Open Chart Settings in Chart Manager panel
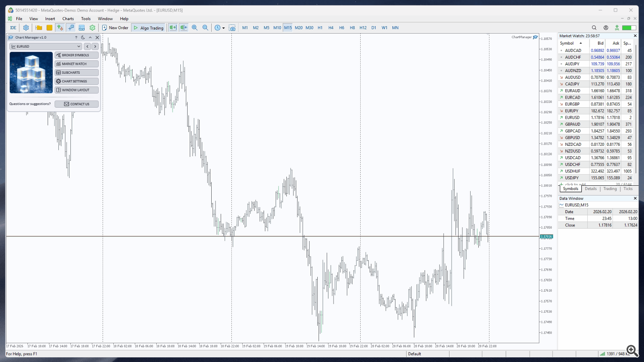 pyautogui.click(x=76, y=81)
